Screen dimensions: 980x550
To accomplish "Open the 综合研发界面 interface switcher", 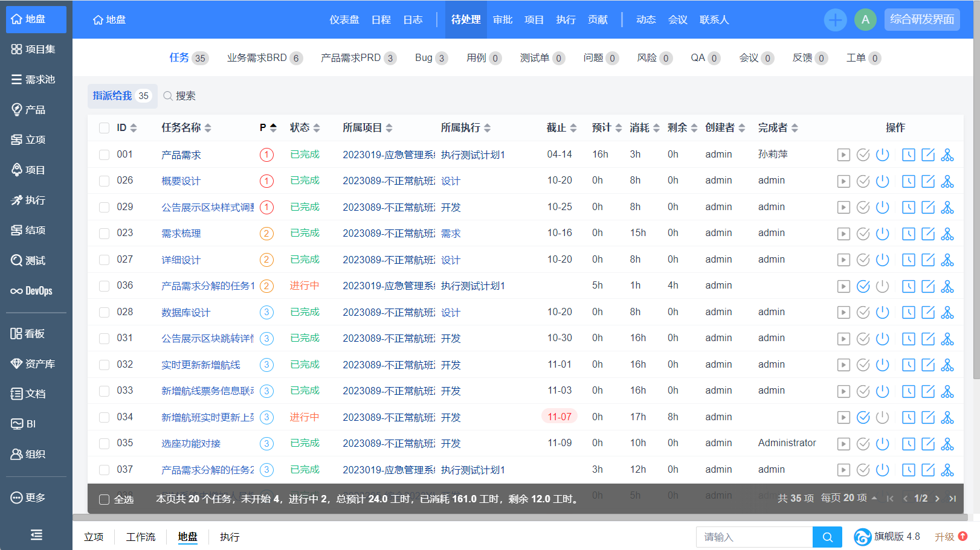I will [921, 19].
